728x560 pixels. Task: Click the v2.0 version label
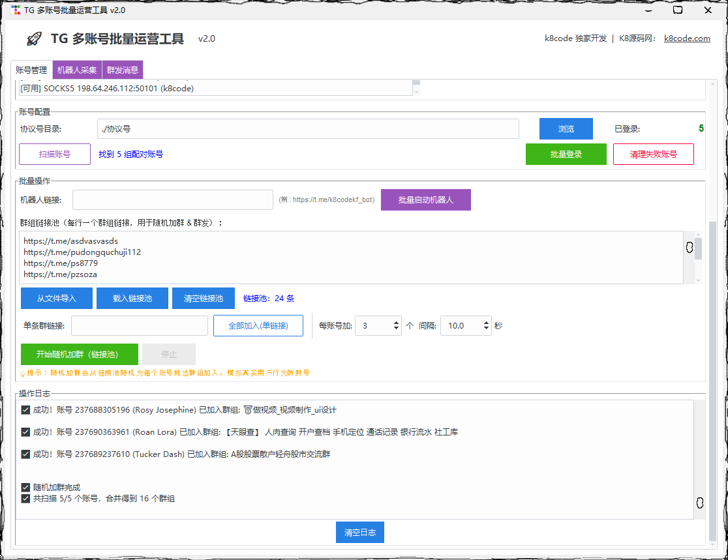(207, 39)
